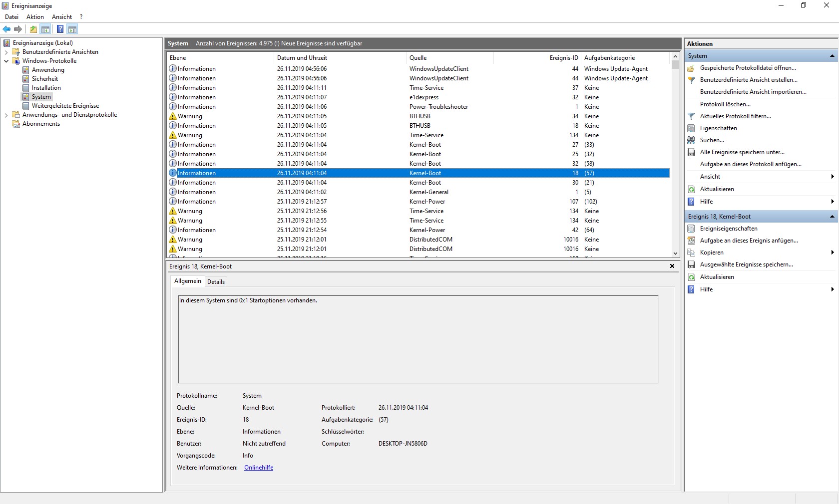Viewport: 839px width, 504px height.
Task: Sort events by Ereignis-ID column
Action: [537, 58]
